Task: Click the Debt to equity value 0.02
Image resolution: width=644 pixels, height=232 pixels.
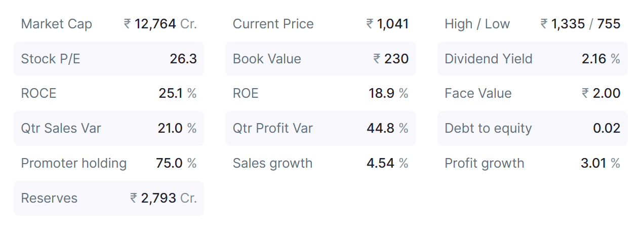Action: (x=607, y=128)
